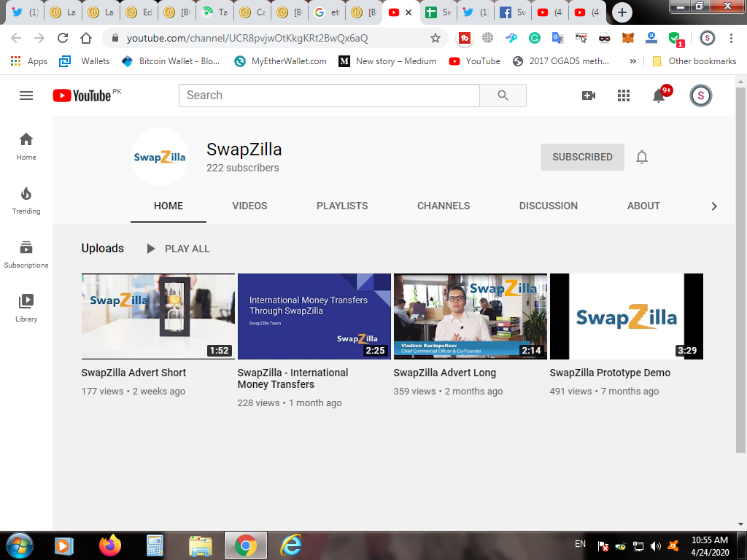The image size is (747, 560).
Task: Open YouTube notifications bell with 9+ badge
Action: (x=659, y=95)
